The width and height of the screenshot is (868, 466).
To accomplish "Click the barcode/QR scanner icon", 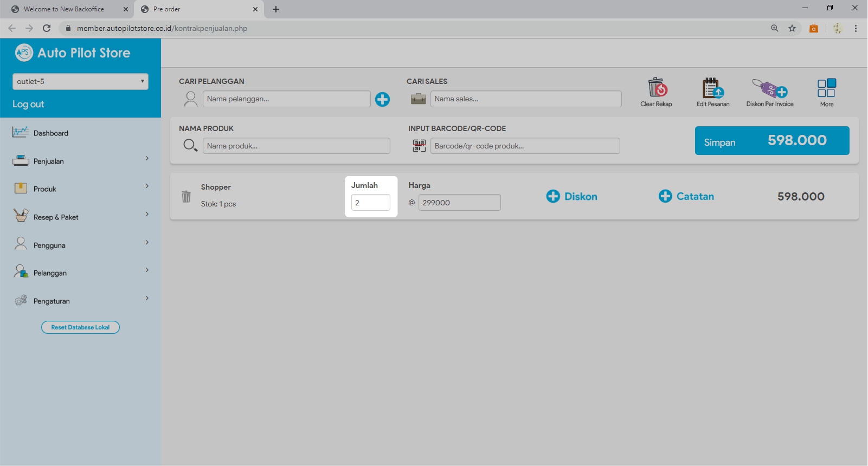I will [419, 146].
